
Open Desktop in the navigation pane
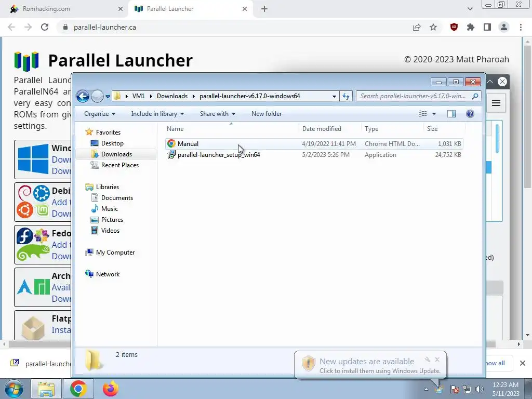112,143
